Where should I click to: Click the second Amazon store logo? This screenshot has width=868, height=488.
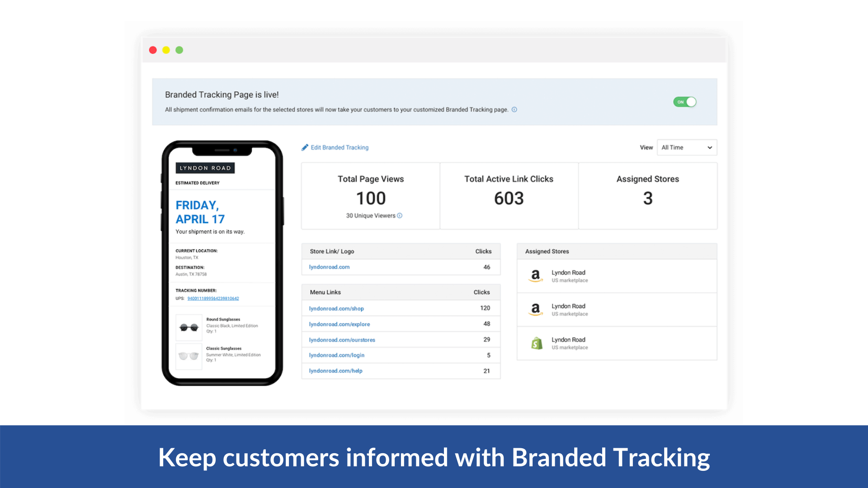[536, 310]
